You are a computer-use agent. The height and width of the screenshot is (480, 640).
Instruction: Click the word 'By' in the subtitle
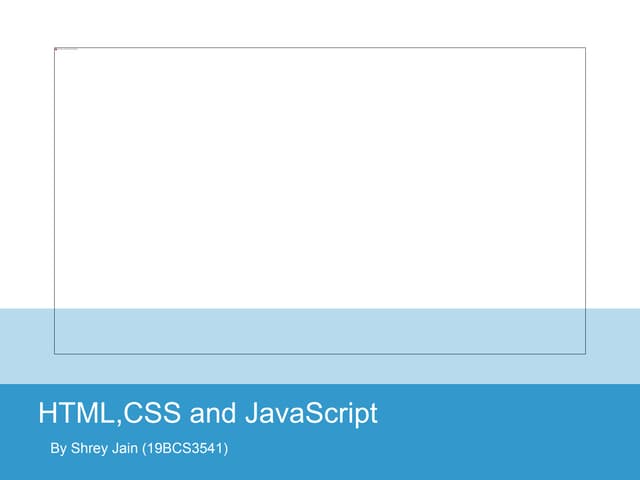tap(58, 449)
